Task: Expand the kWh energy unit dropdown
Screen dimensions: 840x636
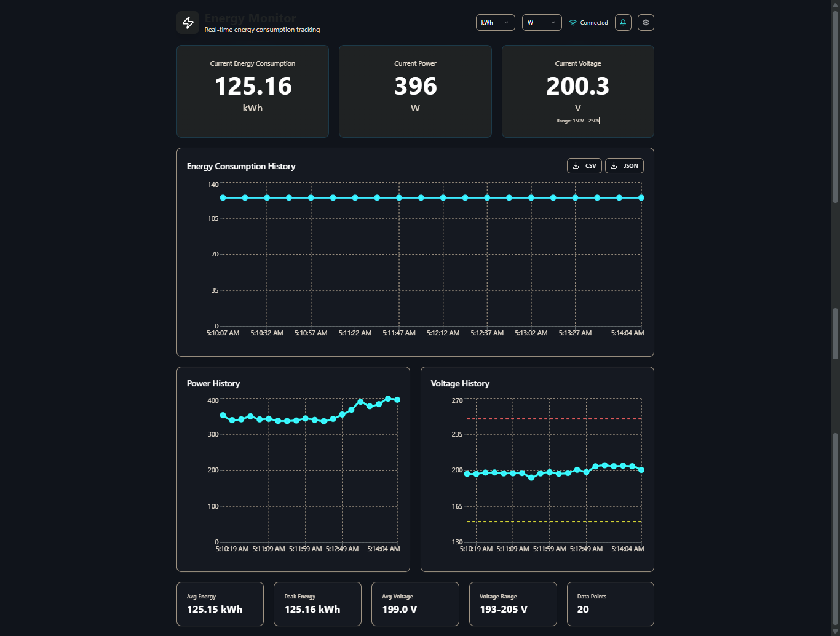Action: point(495,23)
